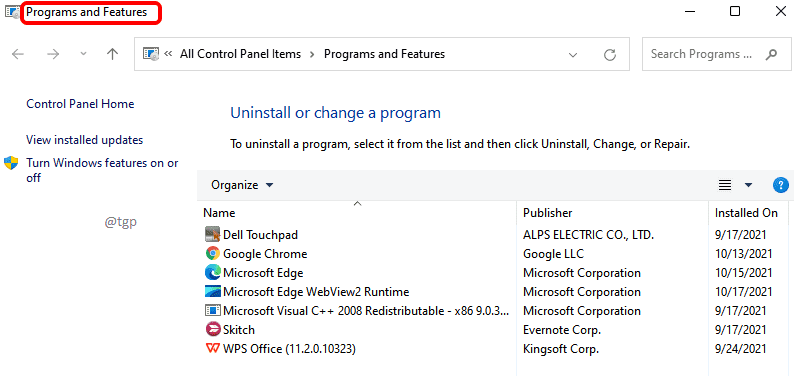
Task: Expand the address bar history dropdown
Action: coord(573,54)
